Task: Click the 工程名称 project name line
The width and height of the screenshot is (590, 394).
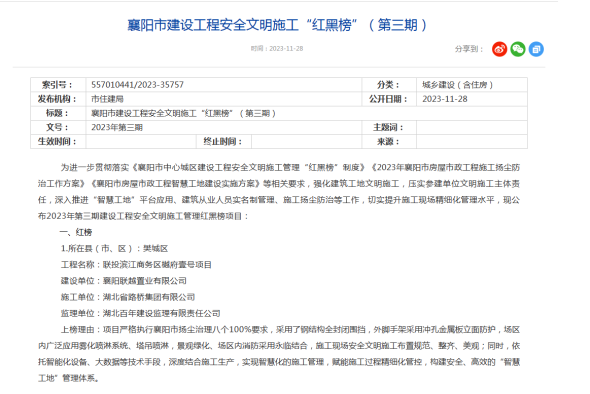Action: click(x=136, y=265)
